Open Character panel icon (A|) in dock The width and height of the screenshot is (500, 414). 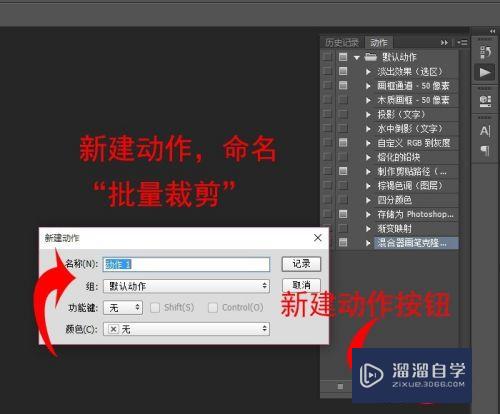click(x=485, y=131)
